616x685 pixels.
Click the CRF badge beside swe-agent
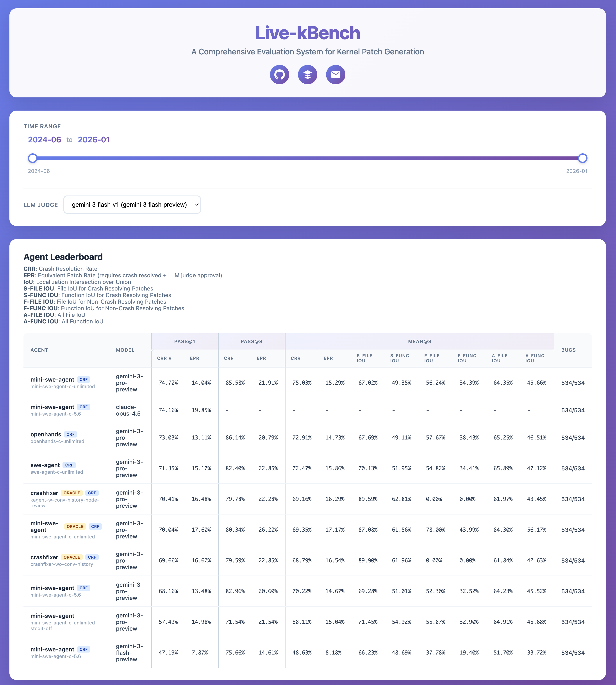pos(69,465)
